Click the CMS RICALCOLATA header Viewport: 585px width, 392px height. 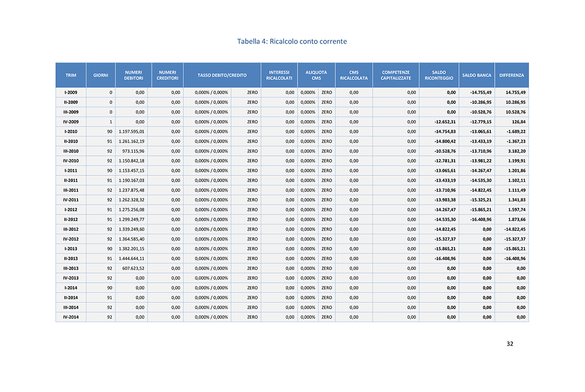(x=354, y=75)
